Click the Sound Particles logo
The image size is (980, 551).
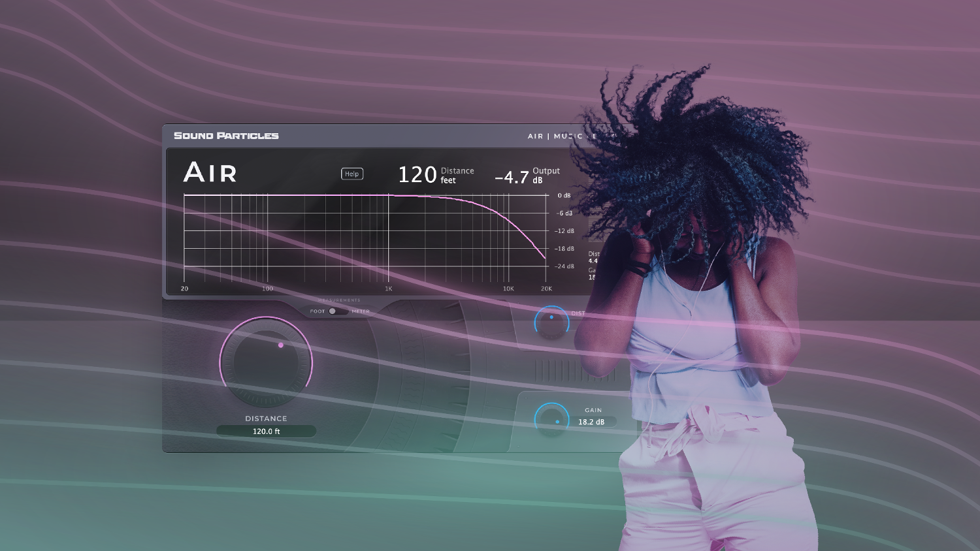[225, 135]
